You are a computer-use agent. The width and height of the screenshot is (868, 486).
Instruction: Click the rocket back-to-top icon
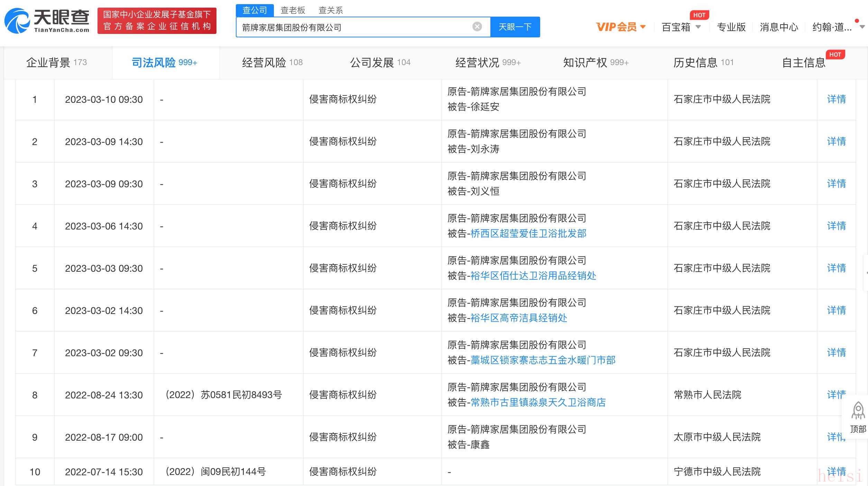858,411
